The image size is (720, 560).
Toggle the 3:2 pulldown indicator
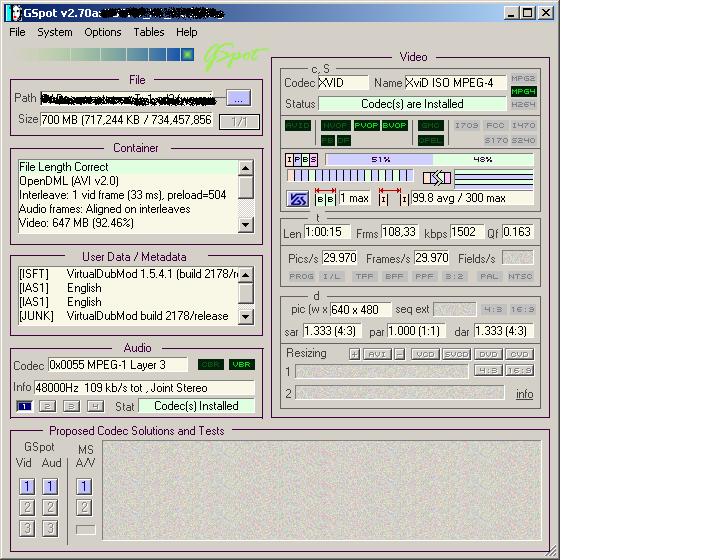[x=454, y=276]
